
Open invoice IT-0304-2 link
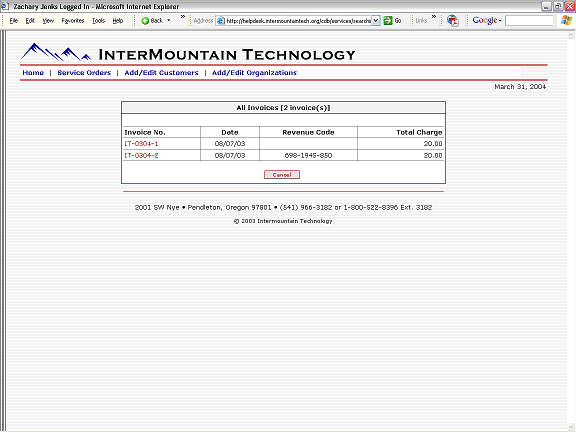tap(141, 155)
